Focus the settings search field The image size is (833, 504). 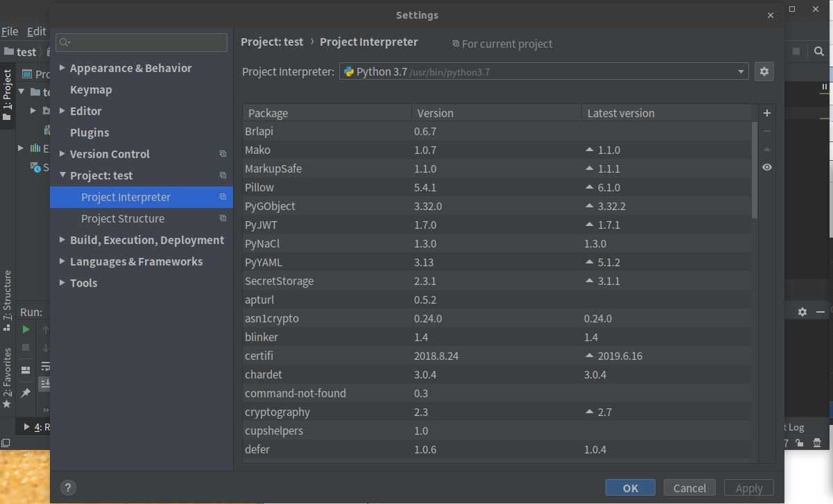tap(141, 42)
